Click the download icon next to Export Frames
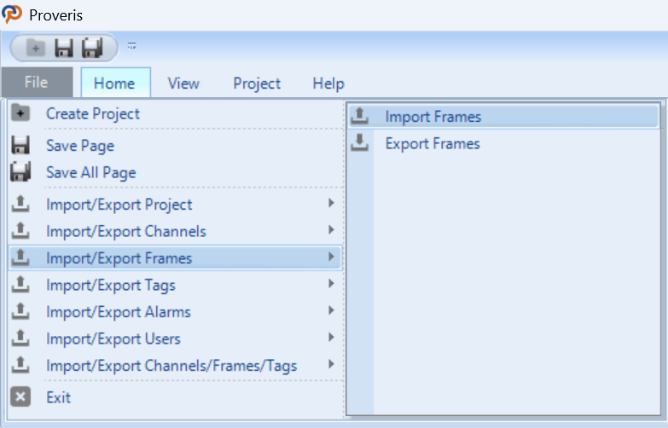The image size is (668, 428). click(360, 143)
